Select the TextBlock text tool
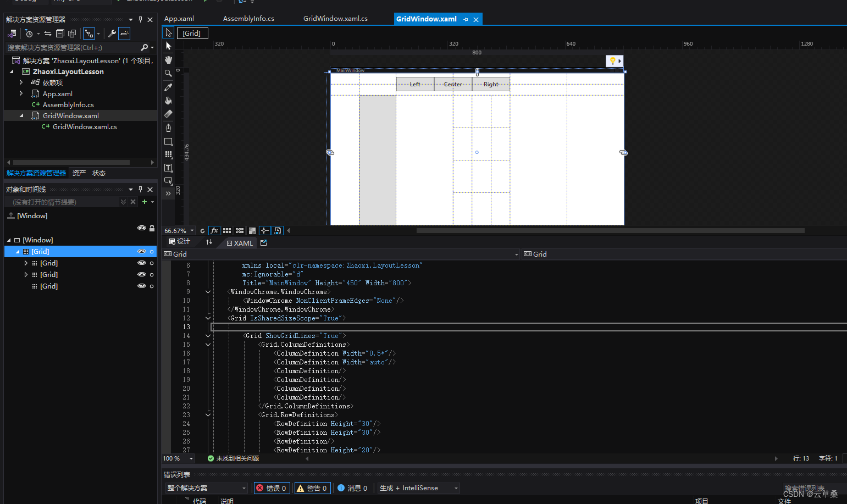Viewport: 847px width, 504px height. point(168,168)
